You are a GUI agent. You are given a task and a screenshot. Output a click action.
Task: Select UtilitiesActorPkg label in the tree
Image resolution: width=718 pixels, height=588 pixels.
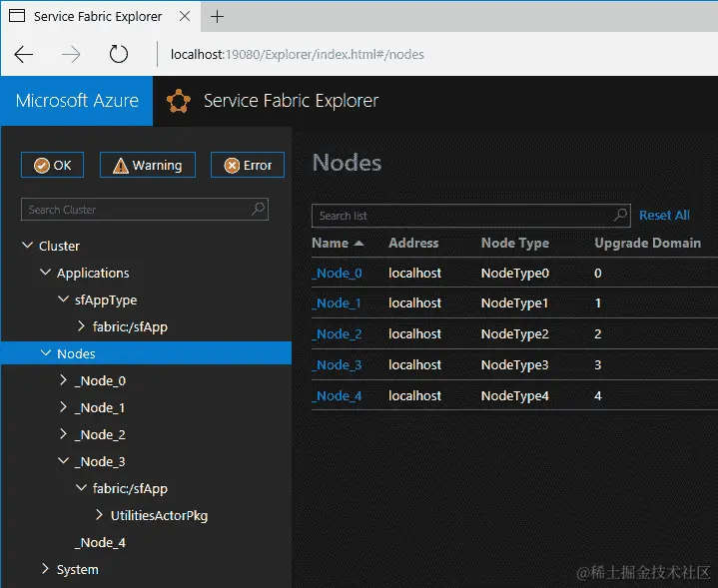[x=160, y=516]
